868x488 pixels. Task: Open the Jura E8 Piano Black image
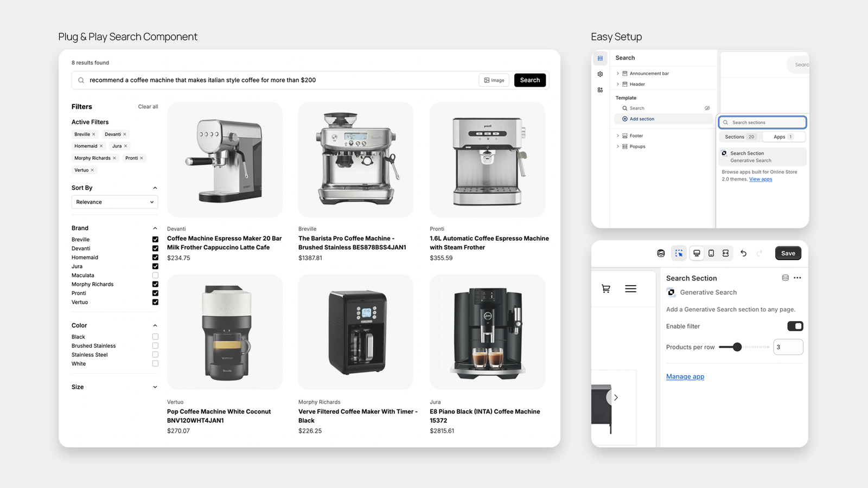487,332
